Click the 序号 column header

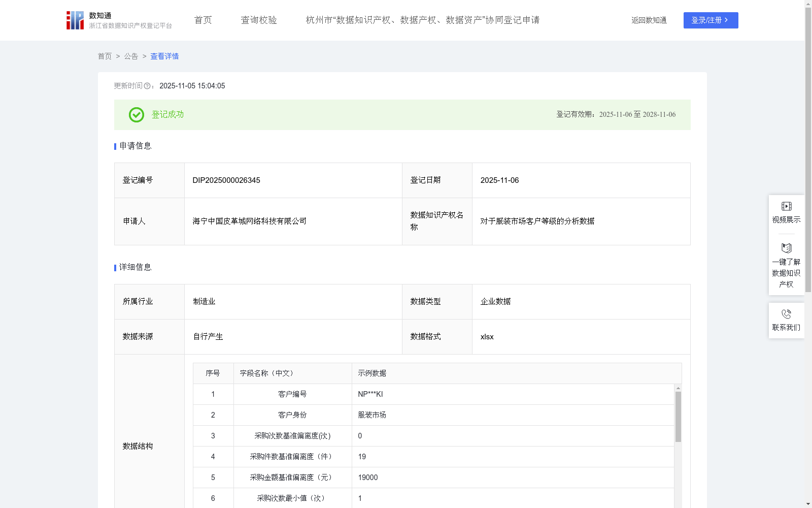[x=213, y=373]
